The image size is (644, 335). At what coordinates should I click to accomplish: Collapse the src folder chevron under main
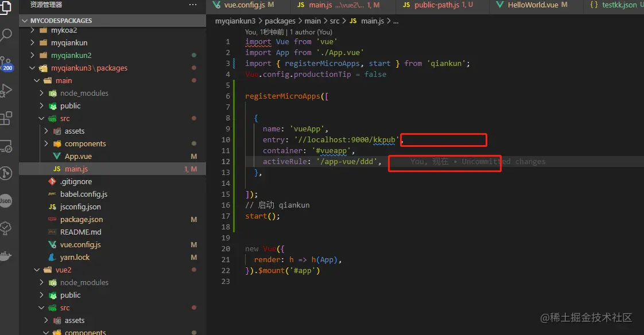pos(41,118)
